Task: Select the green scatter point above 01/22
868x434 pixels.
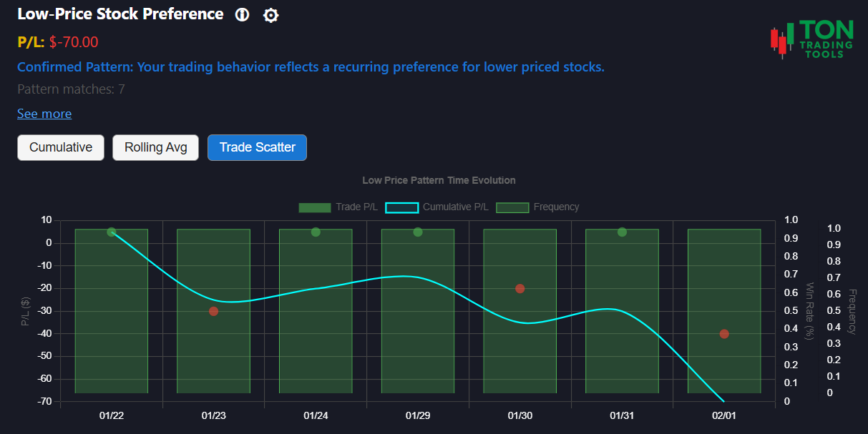Action: pyautogui.click(x=111, y=231)
